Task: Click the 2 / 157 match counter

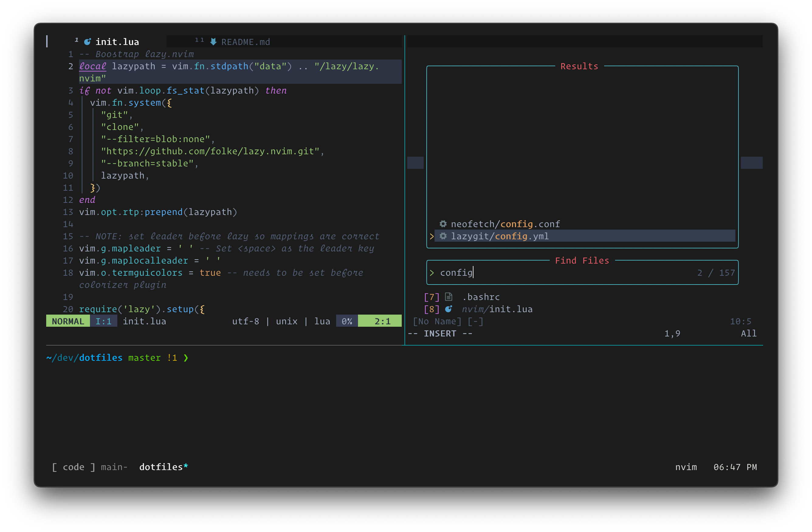Action: (716, 273)
